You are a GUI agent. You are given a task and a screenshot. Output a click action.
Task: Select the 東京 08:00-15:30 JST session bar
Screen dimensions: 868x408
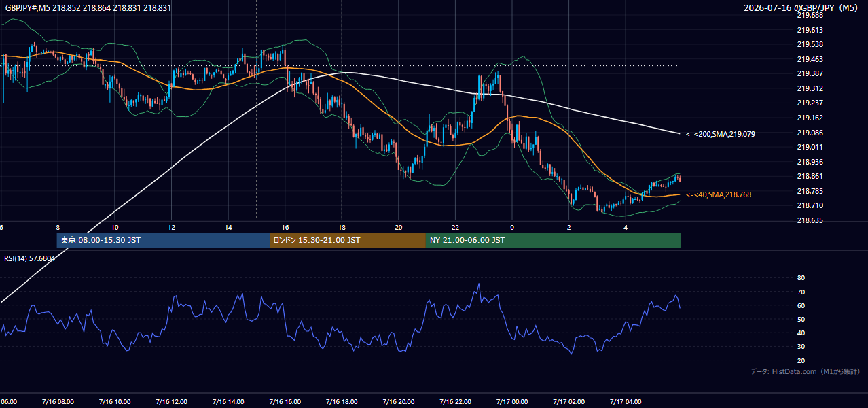pos(163,240)
